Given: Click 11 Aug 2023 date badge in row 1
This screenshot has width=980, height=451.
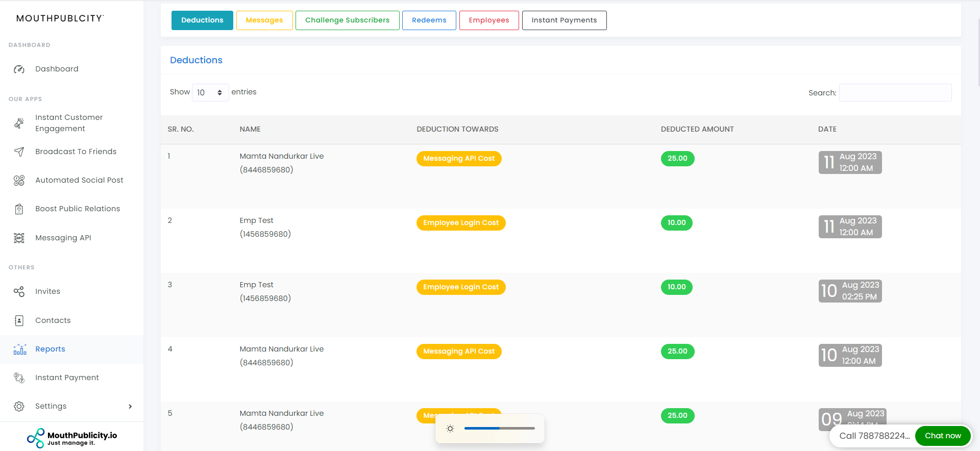Looking at the screenshot, I should coord(850,162).
